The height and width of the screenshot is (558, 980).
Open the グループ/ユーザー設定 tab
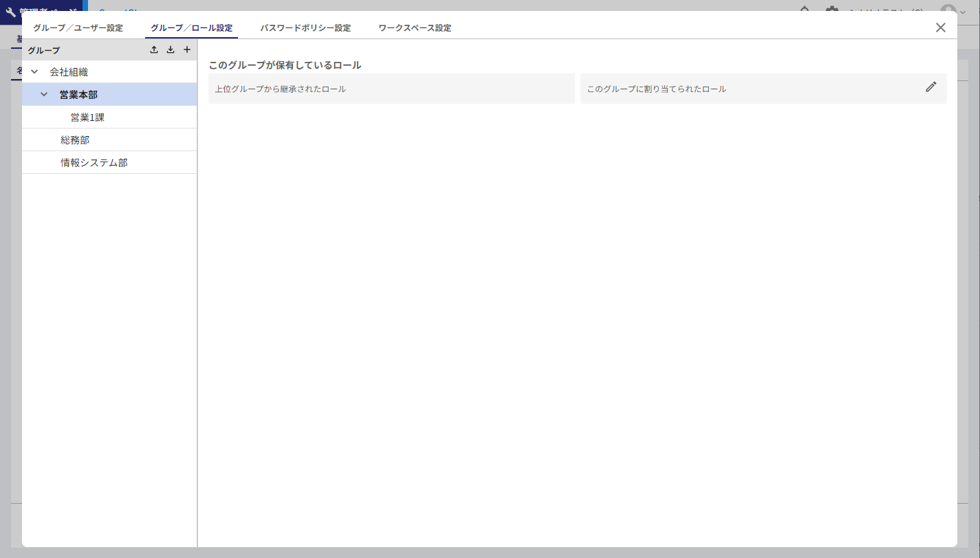[x=78, y=28]
